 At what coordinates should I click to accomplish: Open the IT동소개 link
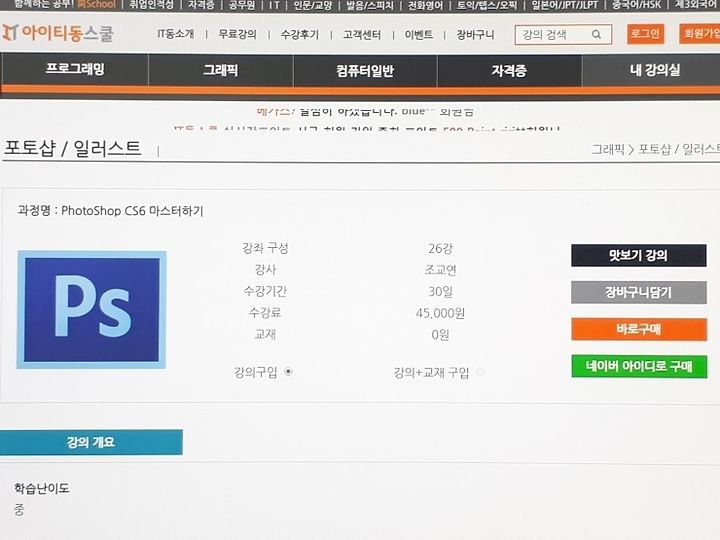tap(175, 34)
